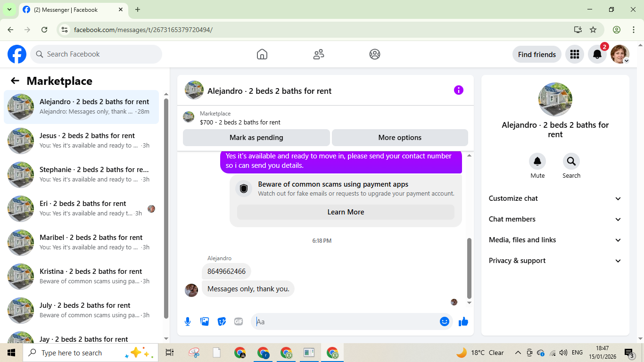Open Alejandro conversation in chat list
The width and height of the screenshot is (644, 362).
tap(82, 107)
